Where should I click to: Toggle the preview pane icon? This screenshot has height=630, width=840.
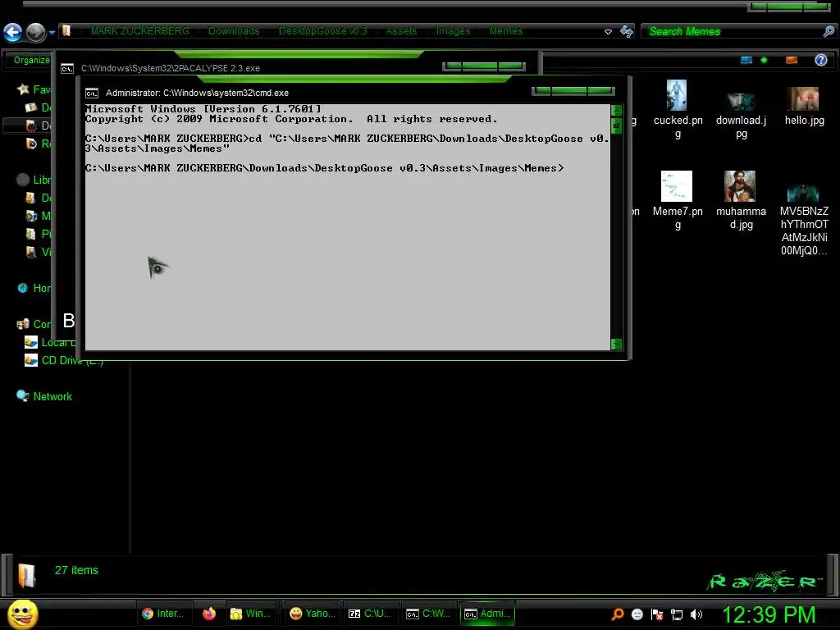[x=792, y=60]
